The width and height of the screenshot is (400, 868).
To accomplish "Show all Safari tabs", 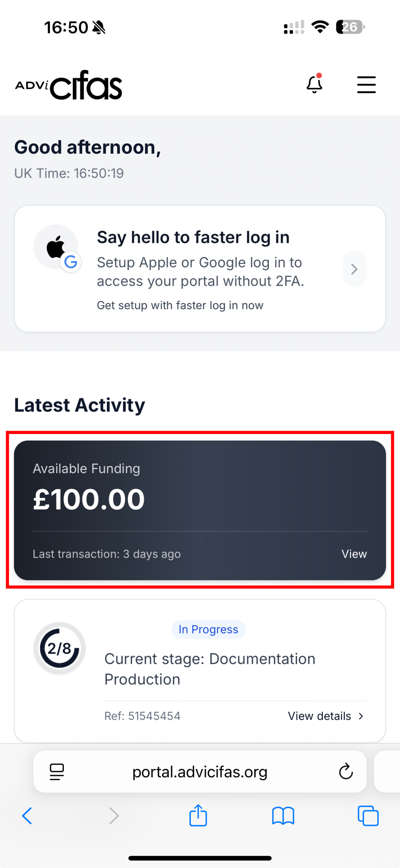I will (368, 815).
